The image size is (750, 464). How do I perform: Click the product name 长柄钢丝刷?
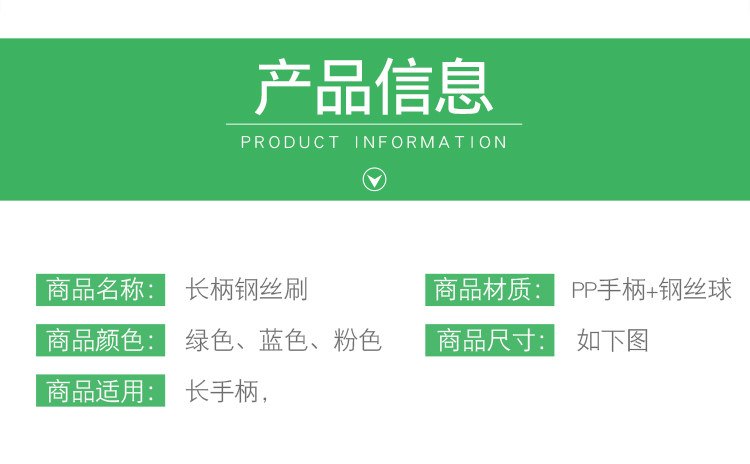(x=246, y=290)
